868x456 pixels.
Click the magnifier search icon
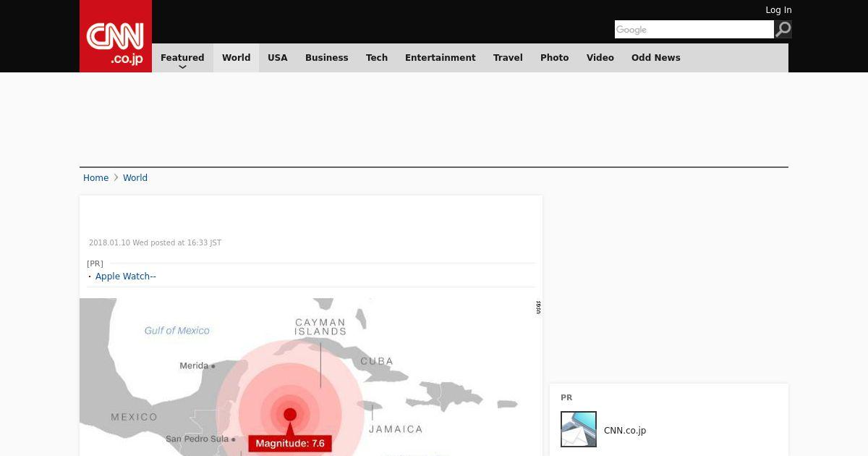point(783,29)
